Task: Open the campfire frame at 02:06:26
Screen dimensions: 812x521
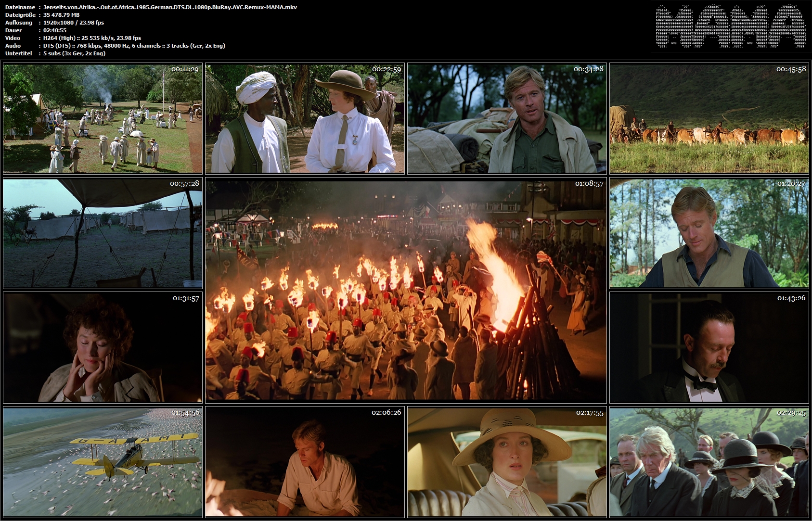Action: pos(305,462)
